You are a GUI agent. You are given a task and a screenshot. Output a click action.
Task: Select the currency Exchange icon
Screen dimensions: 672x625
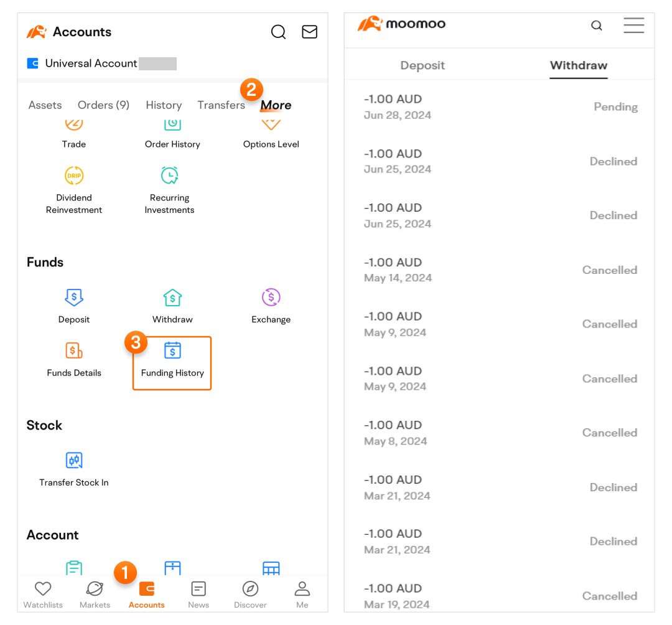point(271,298)
